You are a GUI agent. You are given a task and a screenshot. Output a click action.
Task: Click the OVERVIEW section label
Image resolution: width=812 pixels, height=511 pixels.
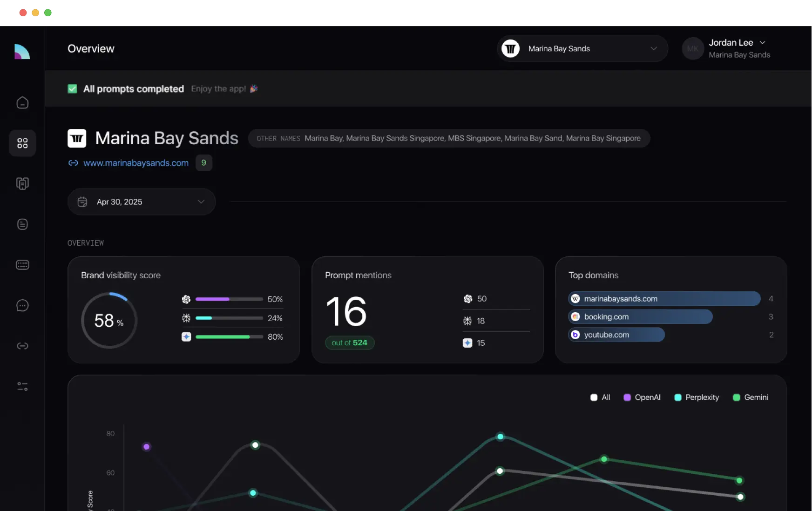pyautogui.click(x=86, y=243)
